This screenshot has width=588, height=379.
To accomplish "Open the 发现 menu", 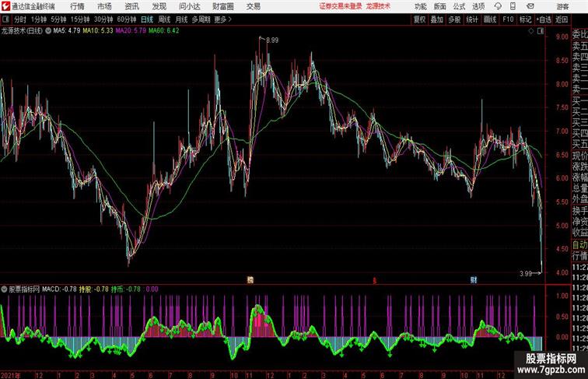I will click(x=159, y=6).
